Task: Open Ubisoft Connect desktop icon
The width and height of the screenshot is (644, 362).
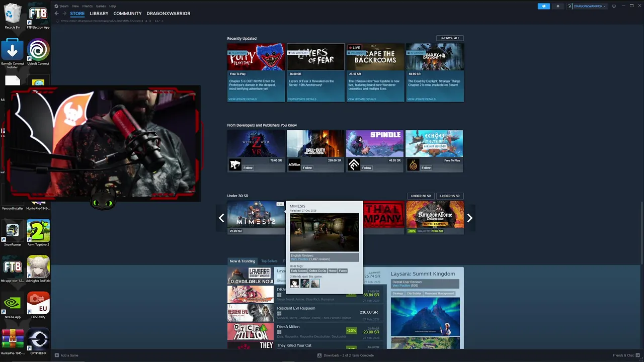Action: (x=38, y=52)
